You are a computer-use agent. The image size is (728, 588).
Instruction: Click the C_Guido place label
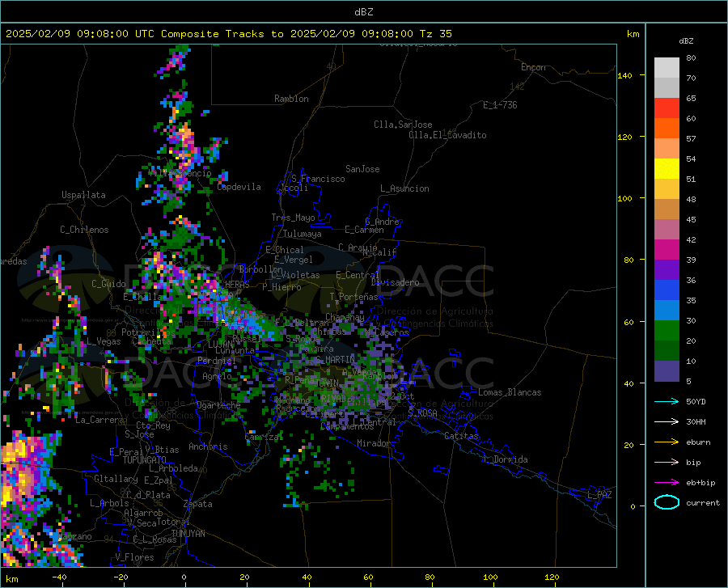pos(108,284)
